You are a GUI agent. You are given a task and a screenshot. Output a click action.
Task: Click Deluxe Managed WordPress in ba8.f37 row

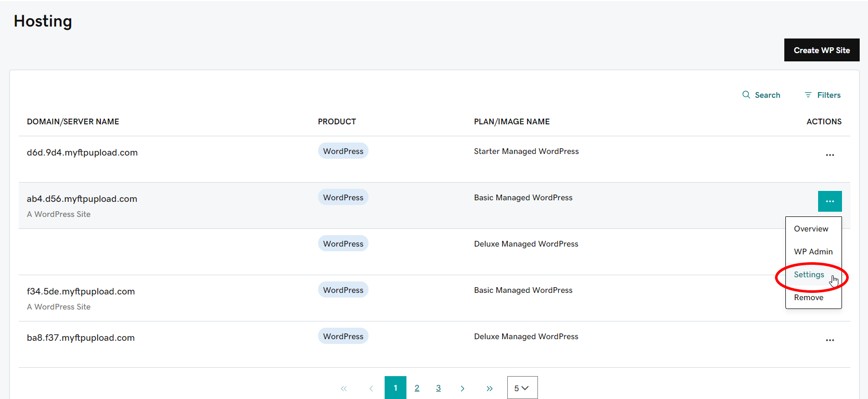click(526, 337)
